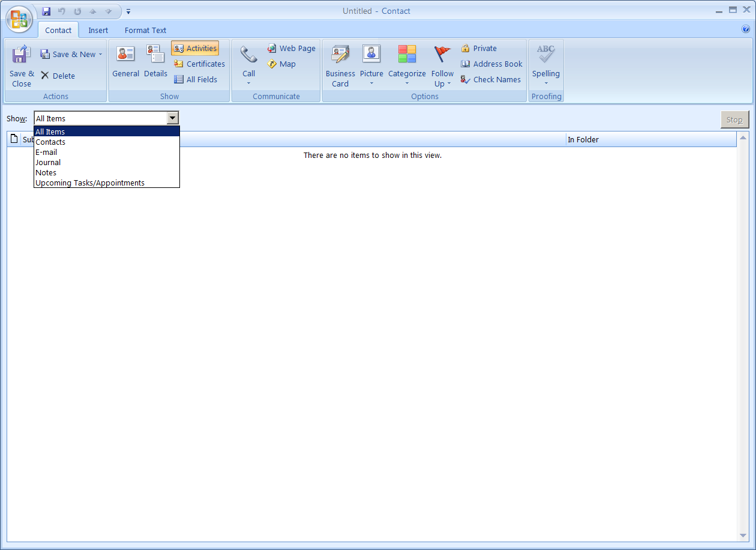Switch to the Contact ribbon tab
Image resolution: width=756 pixels, height=550 pixels.
(58, 30)
